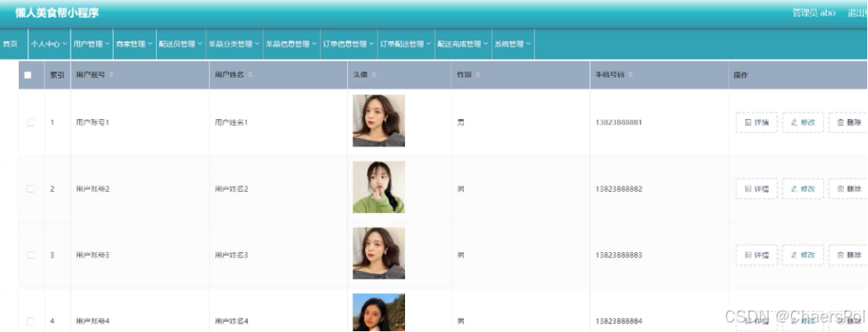This screenshot has height=332, width=868.
Task: Open the avatar image of 用户姓名3
Action: [x=378, y=254]
